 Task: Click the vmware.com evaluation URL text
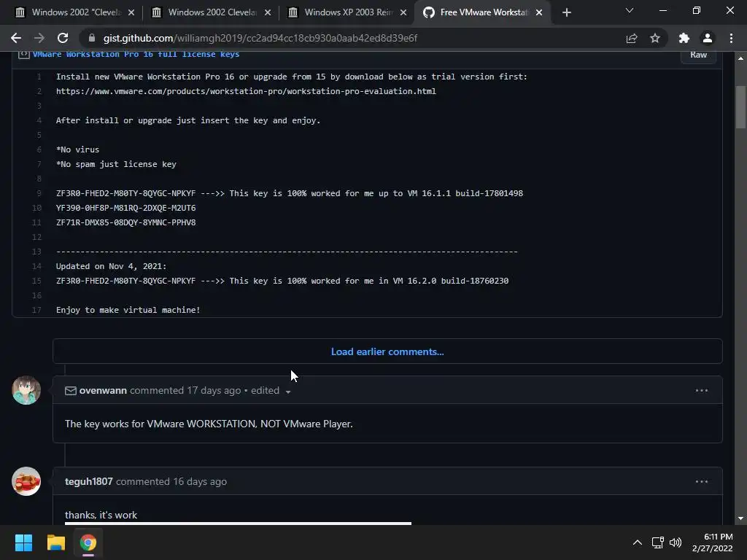point(246,91)
